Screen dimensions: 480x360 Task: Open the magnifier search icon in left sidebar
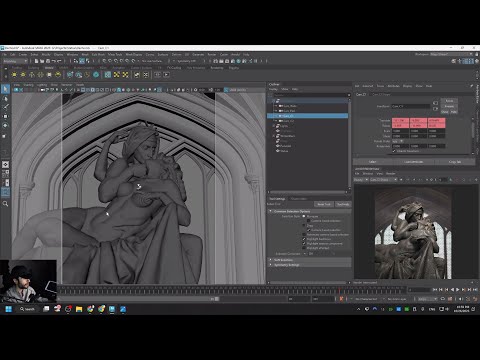[x=5, y=203]
